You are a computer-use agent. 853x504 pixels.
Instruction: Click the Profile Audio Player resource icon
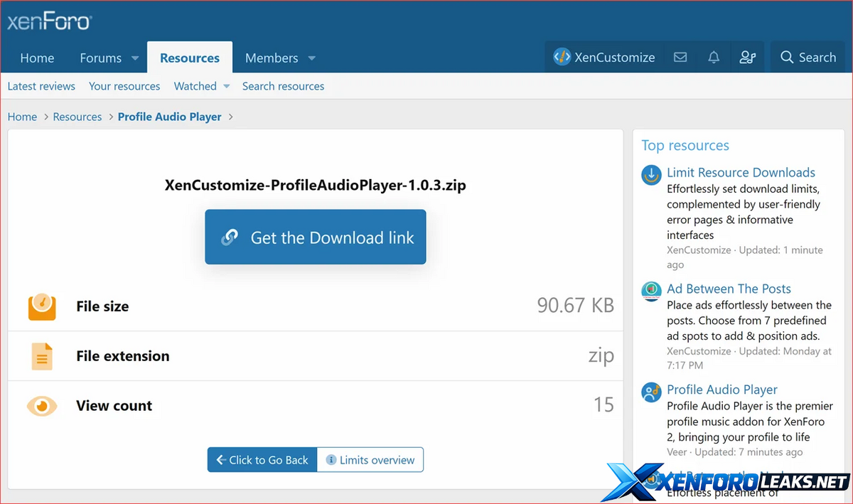[651, 392]
